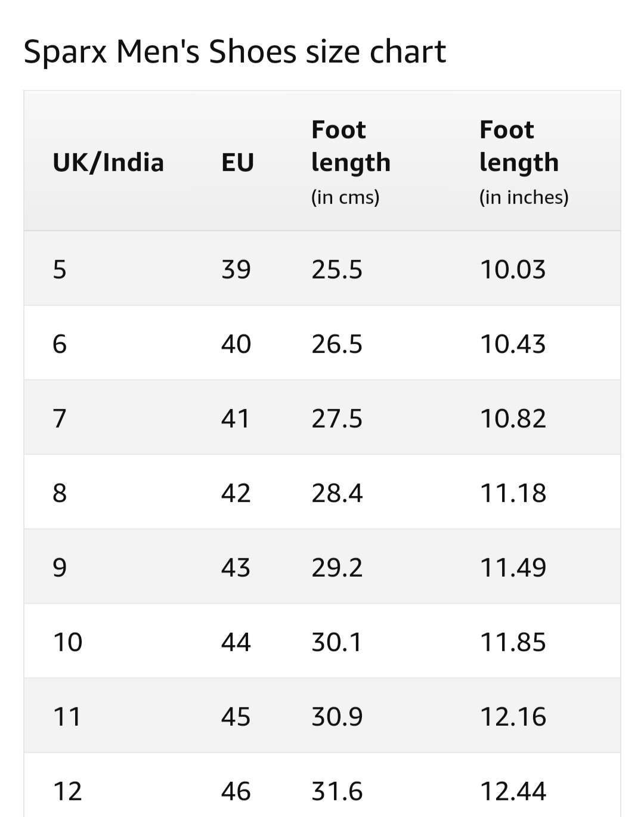The image size is (644, 817).
Task: Click the 11.85 inches value
Action: point(513,642)
